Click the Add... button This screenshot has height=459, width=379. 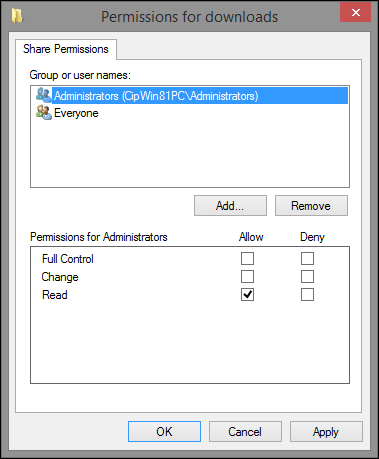coord(230,206)
